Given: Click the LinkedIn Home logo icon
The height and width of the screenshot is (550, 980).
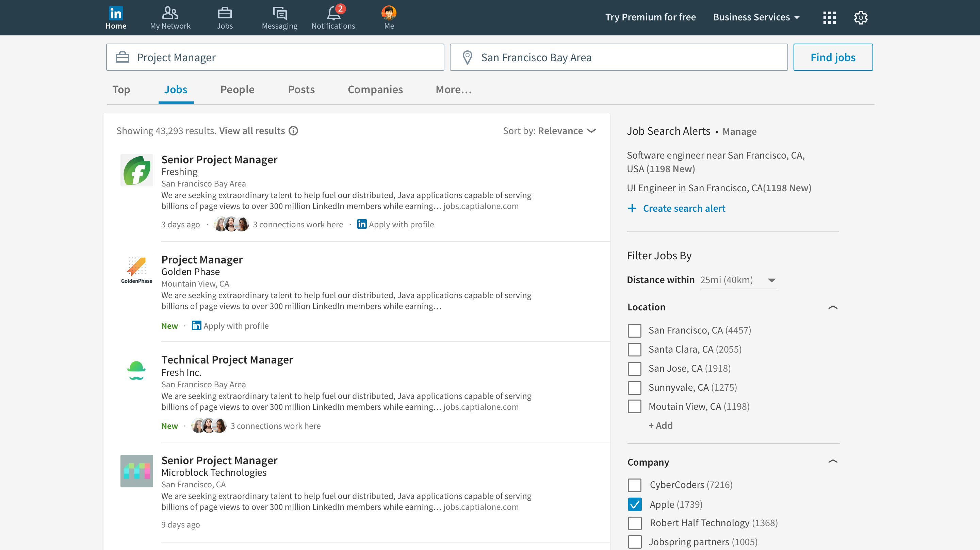Looking at the screenshot, I should tap(116, 13).
